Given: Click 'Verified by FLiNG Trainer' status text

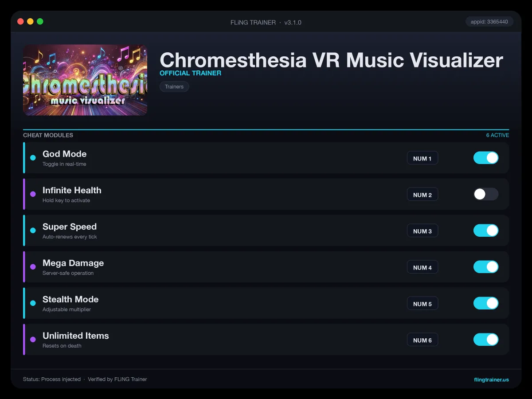Looking at the screenshot, I should tap(117, 379).
